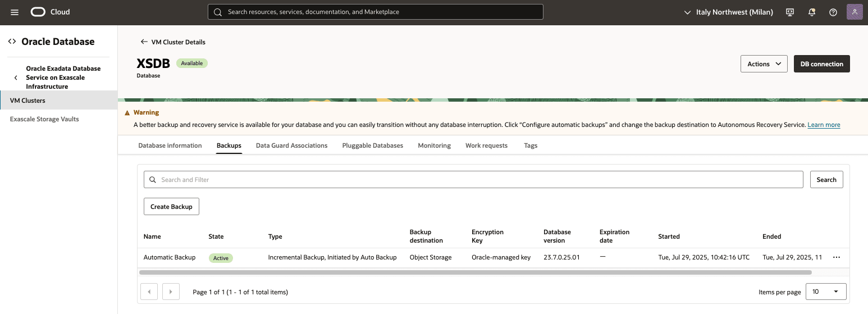Click the Create Backup button
Viewport: 868px width, 314px height.
click(x=171, y=206)
